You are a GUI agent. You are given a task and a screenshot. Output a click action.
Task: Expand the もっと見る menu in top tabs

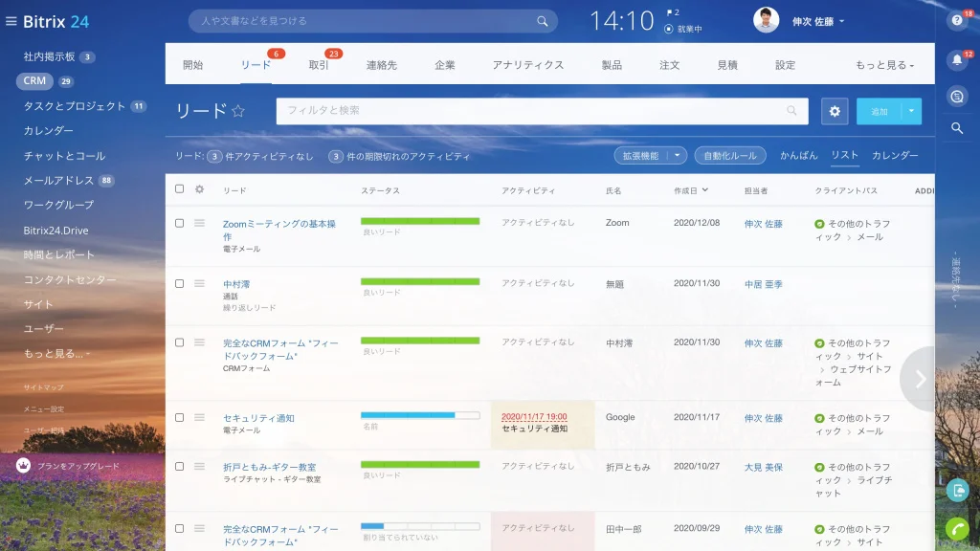point(884,65)
